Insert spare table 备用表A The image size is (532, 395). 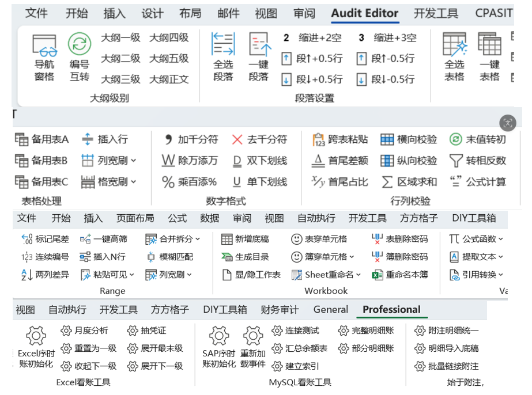point(41,139)
